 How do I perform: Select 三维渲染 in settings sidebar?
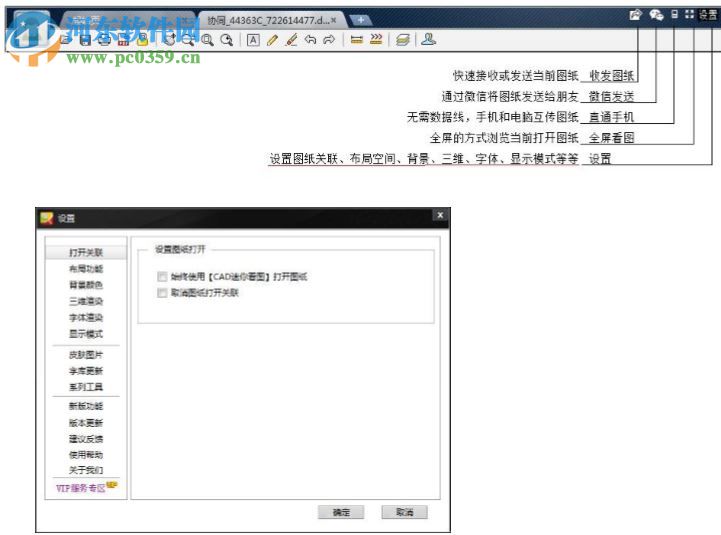(x=86, y=301)
